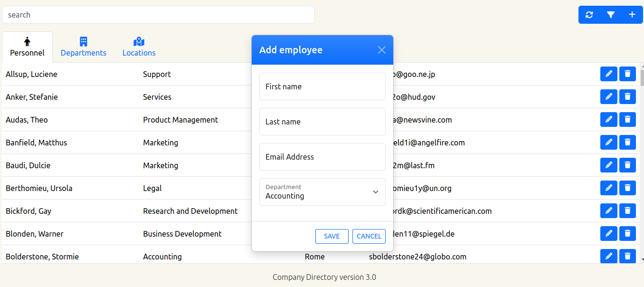This screenshot has width=644, height=287.
Task: Click the search box
Action: click(x=158, y=15)
